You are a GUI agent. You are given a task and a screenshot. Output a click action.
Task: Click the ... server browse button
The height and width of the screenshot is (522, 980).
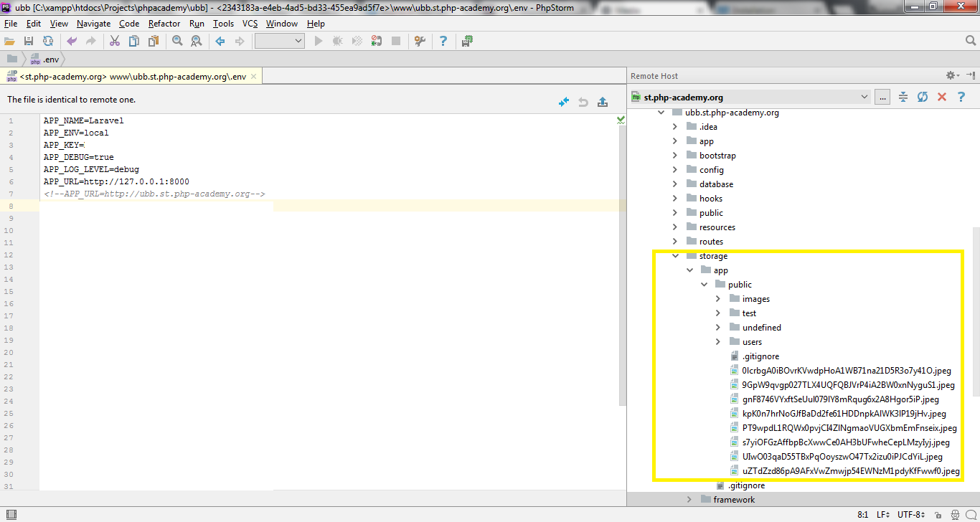[883, 97]
